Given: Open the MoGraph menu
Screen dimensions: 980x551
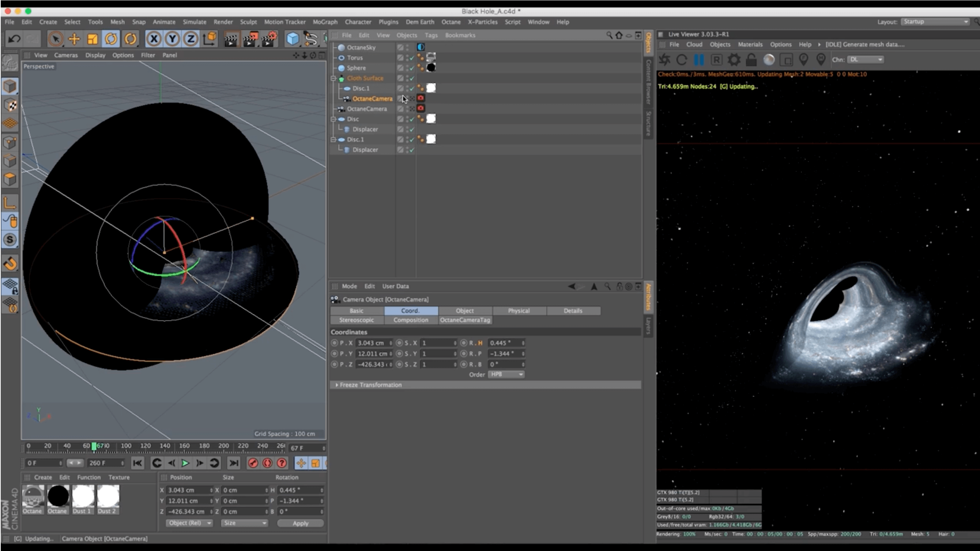Looking at the screenshot, I should (325, 22).
